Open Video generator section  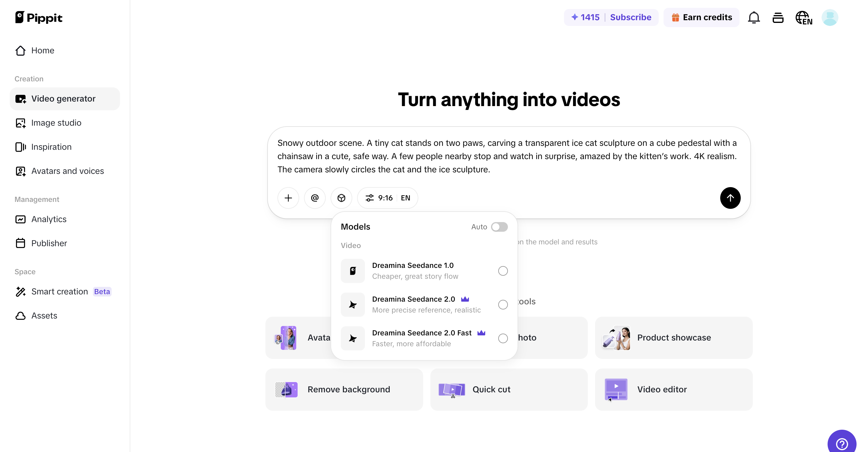pos(65,99)
